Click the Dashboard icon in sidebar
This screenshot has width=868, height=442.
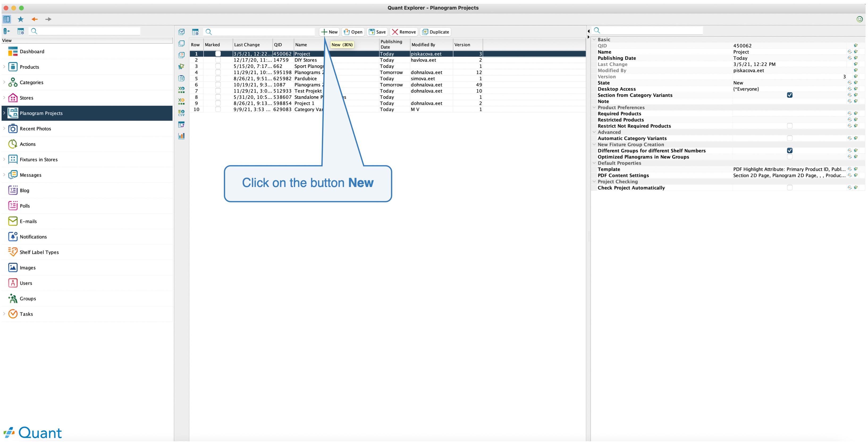[x=13, y=52]
